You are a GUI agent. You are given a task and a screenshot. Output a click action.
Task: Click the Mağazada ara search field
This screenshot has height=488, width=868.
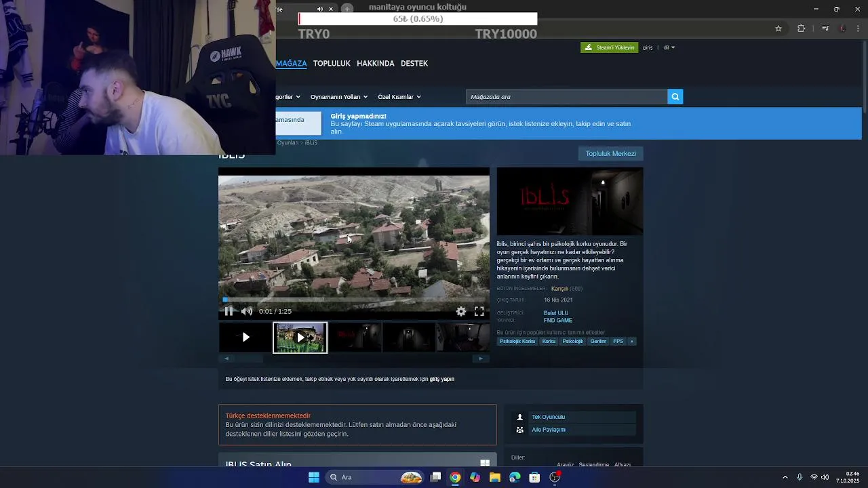pyautogui.click(x=566, y=97)
